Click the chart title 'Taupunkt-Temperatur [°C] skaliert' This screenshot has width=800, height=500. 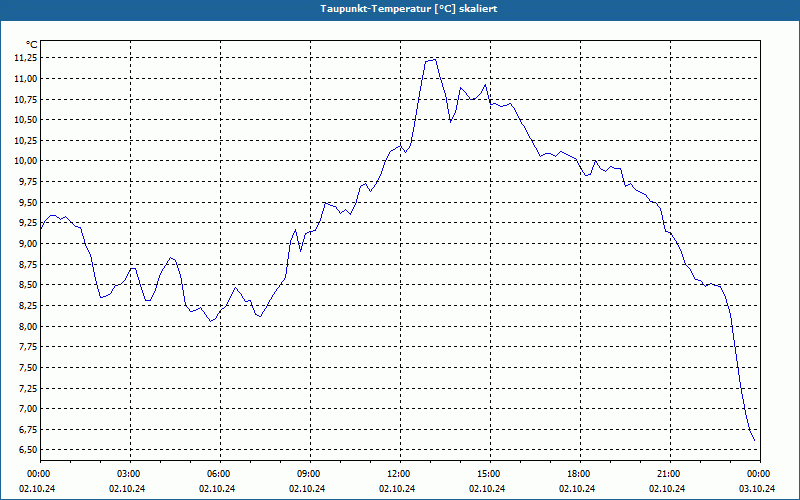coord(409,9)
